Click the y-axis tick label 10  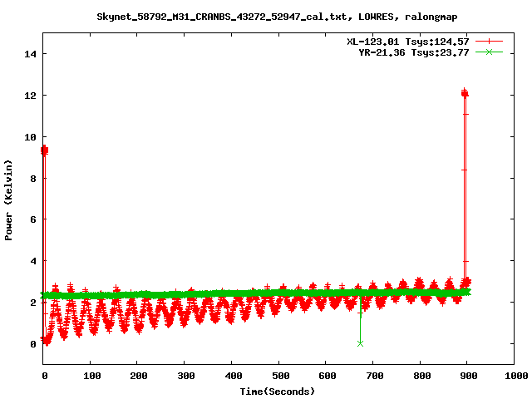[30, 136]
